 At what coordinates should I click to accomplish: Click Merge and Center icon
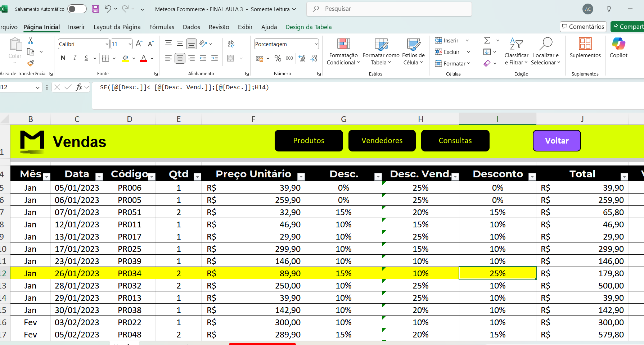coord(231,58)
